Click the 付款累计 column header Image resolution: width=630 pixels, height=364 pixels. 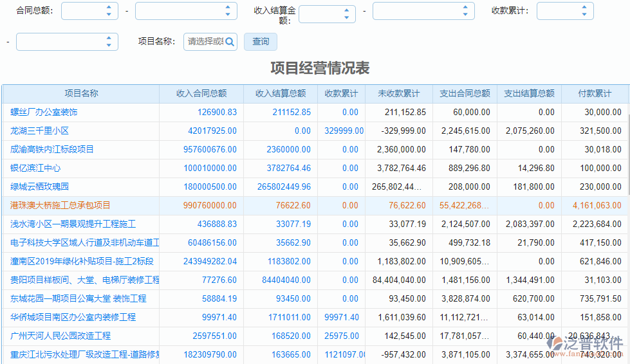595,94
